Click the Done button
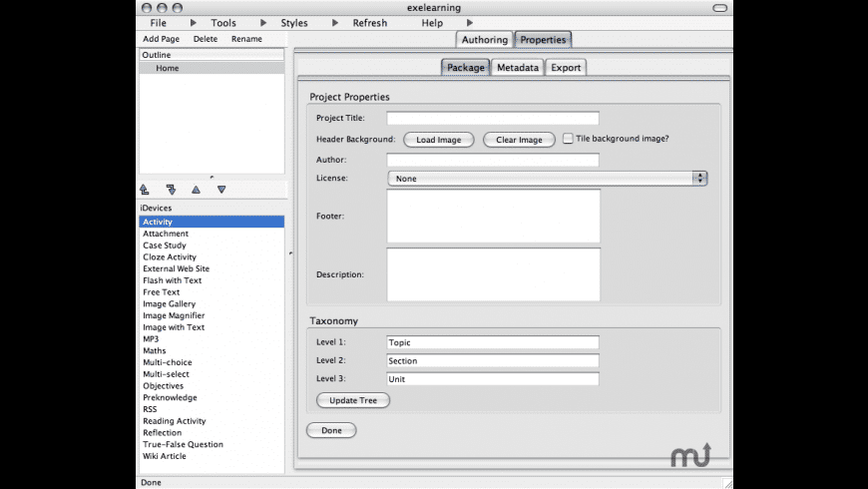This screenshot has width=868, height=489. click(x=331, y=430)
